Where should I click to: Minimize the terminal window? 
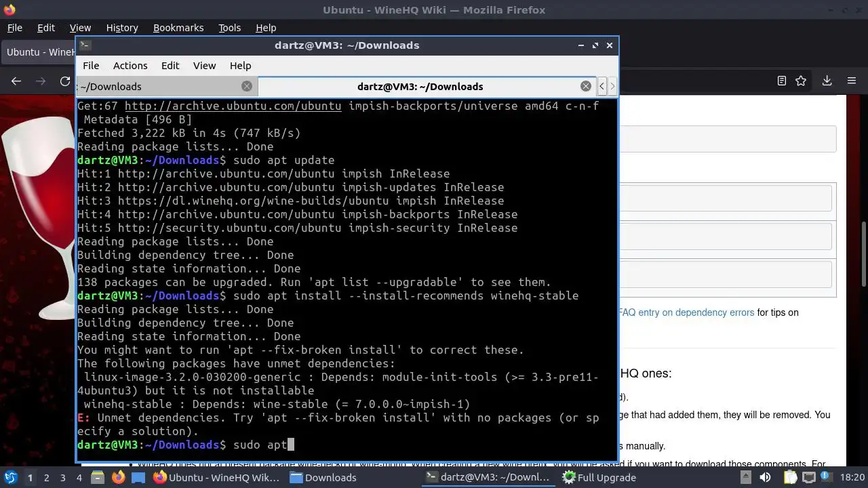coord(581,45)
